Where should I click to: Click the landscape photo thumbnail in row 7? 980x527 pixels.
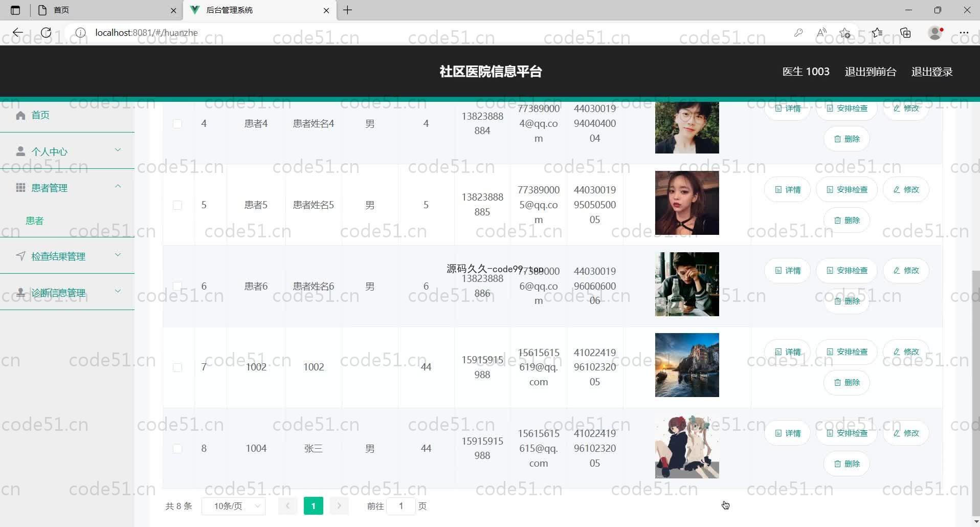click(686, 365)
